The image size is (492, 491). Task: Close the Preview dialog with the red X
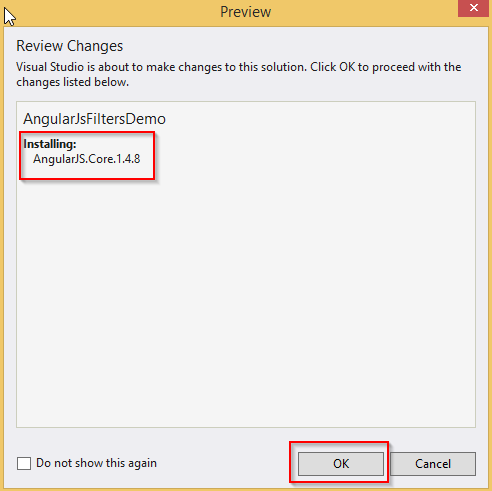pos(474,8)
